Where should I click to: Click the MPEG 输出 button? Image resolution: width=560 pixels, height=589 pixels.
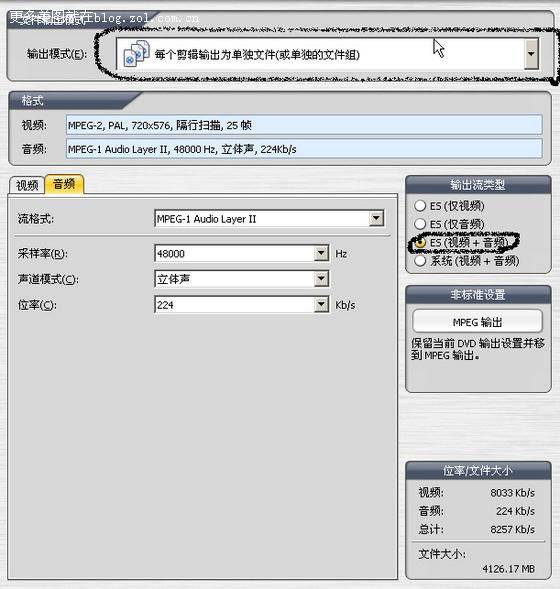[x=477, y=322]
